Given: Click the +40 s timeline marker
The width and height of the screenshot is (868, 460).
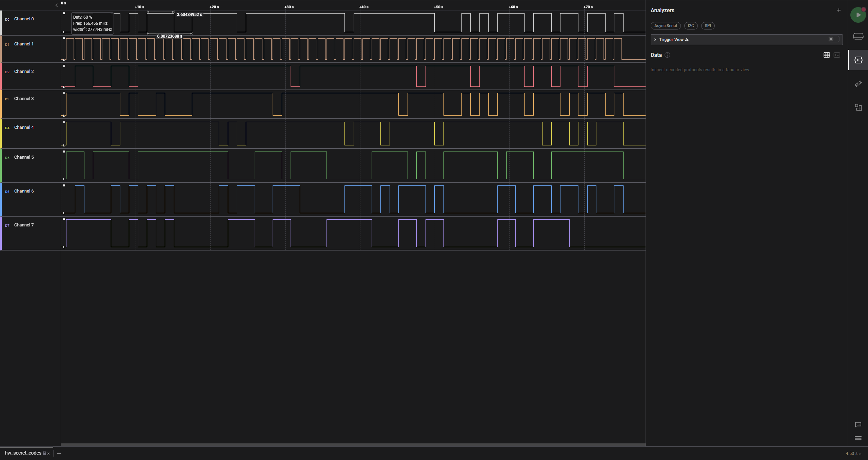Looking at the screenshot, I should (364, 7).
